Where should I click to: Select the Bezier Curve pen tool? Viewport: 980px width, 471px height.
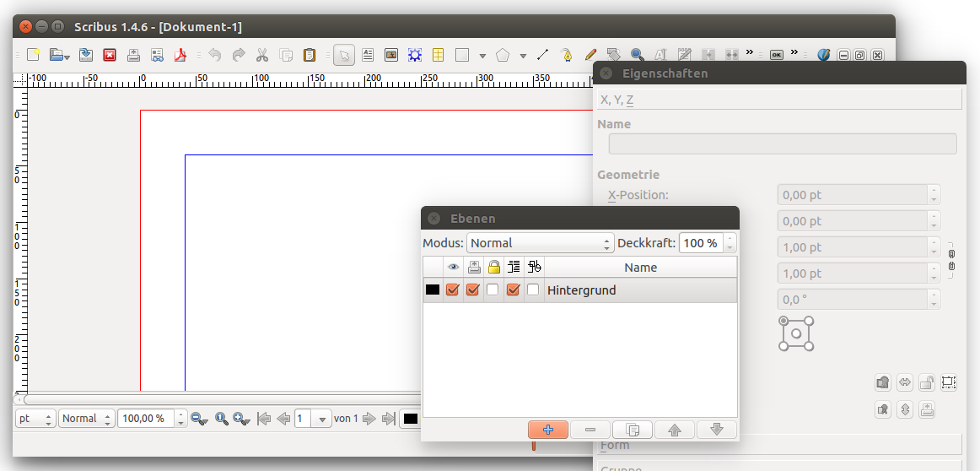(x=566, y=55)
